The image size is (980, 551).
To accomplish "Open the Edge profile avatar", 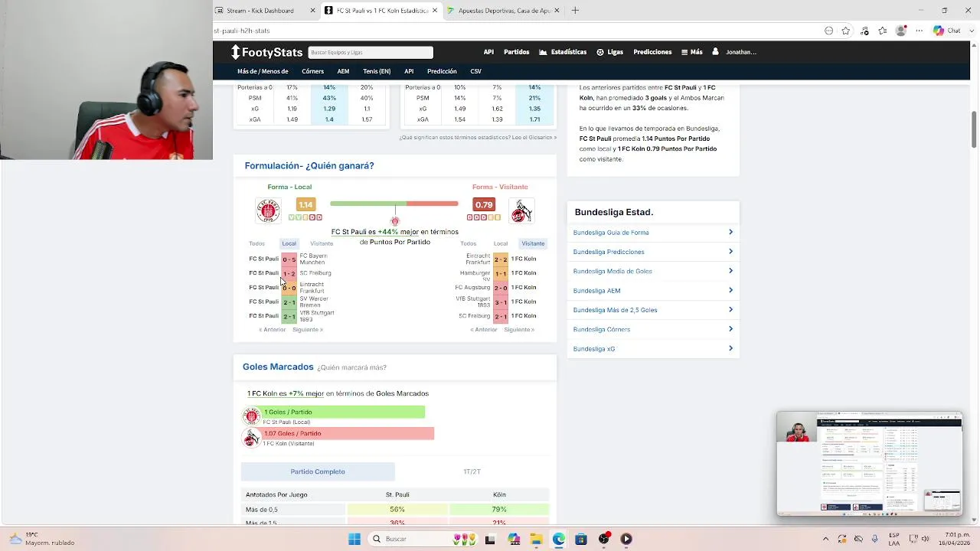I will [x=901, y=31].
